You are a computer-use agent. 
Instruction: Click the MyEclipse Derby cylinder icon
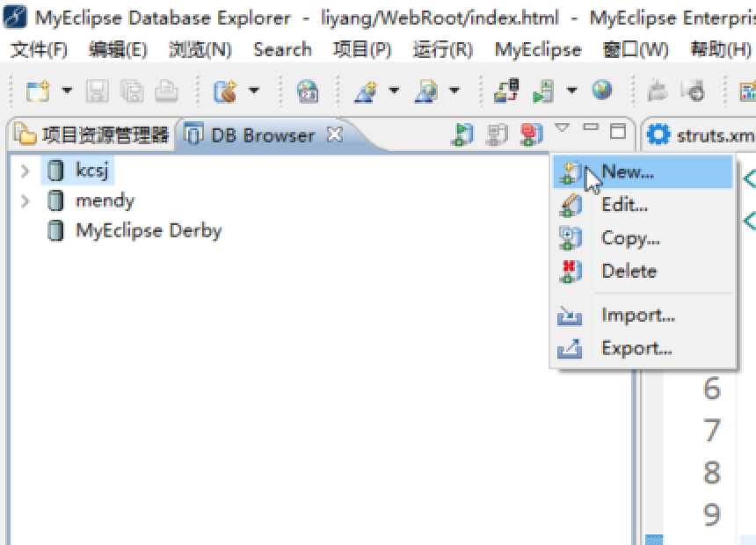coord(55,231)
